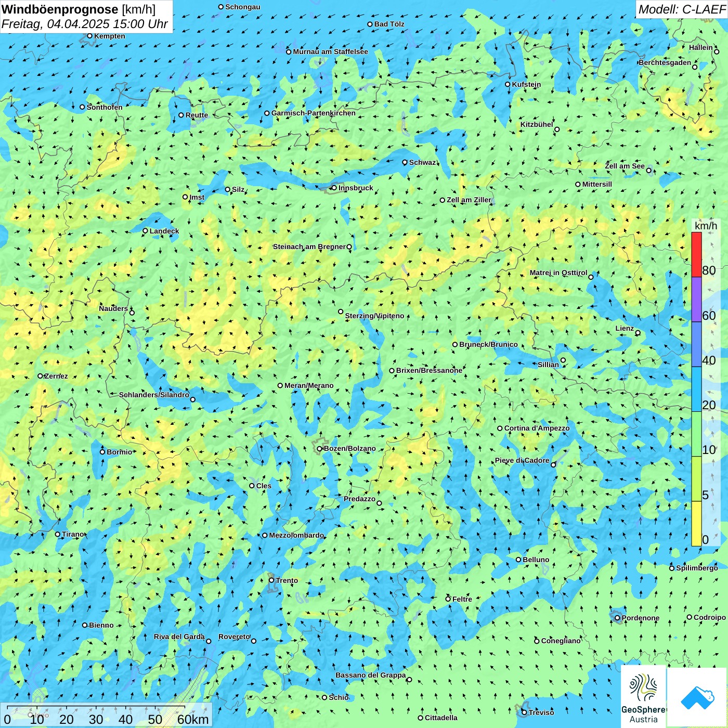
Task: Click the distance scale bar in km
Action: [x=106, y=715]
